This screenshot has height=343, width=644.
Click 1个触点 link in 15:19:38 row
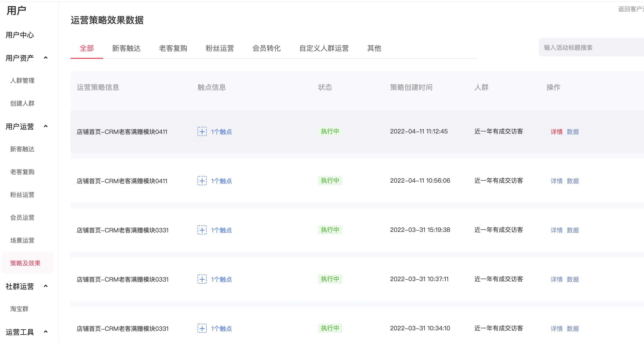pos(221,230)
